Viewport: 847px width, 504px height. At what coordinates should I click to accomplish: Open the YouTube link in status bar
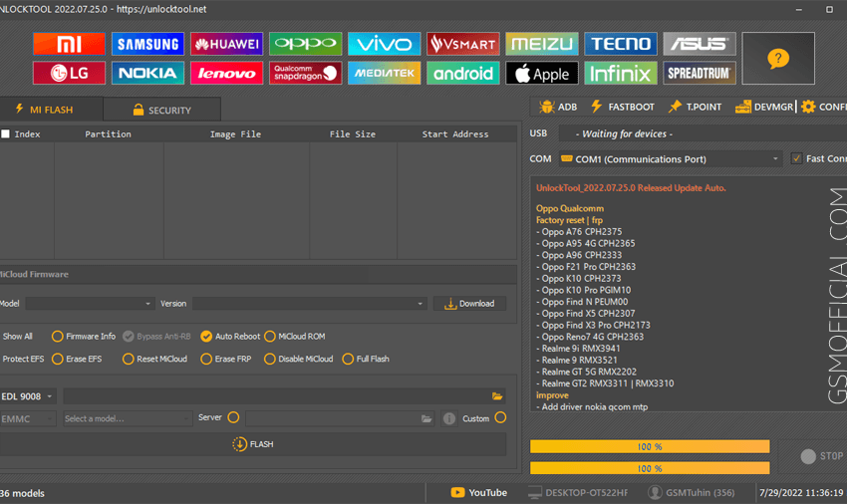478,493
